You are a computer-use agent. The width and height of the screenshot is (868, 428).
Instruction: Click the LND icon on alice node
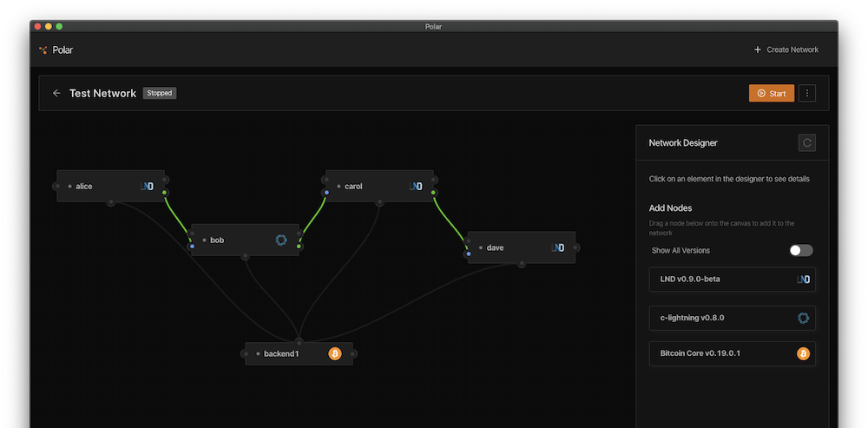(147, 186)
